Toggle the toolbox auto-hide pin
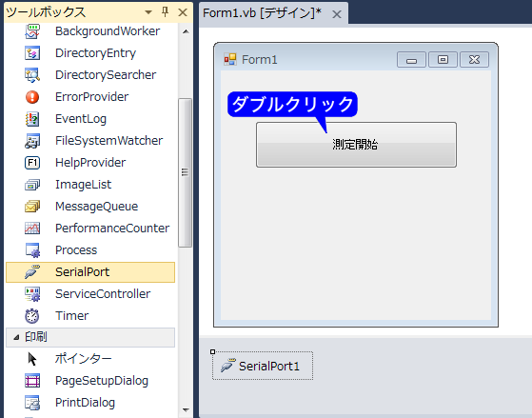The height and width of the screenshot is (418, 532). 165,12
